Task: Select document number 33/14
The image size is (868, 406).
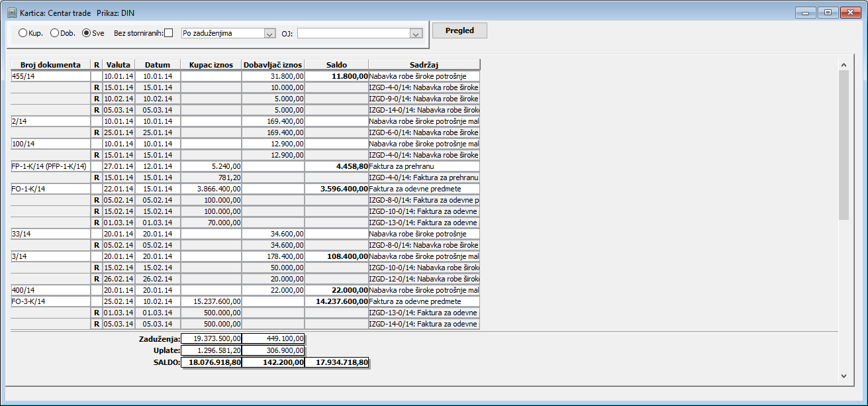Action: coord(50,234)
